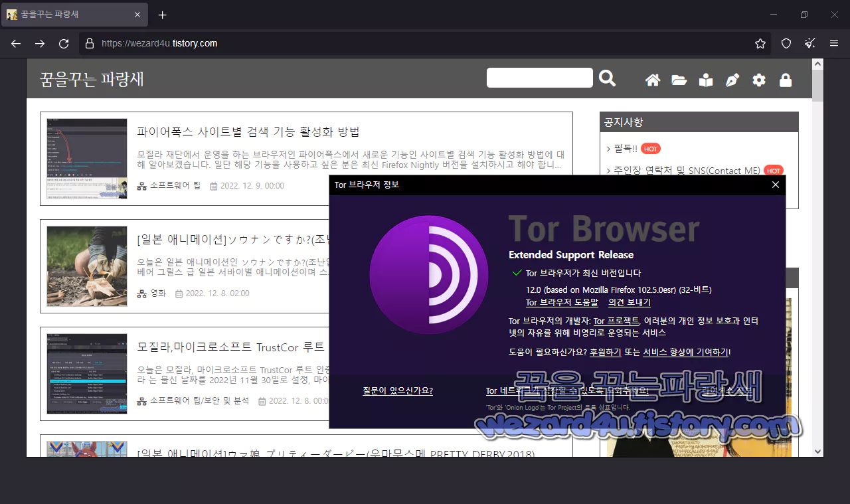Open the Tor 프로젝트 link
The height and width of the screenshot is (504, 850).
point(616,321)
